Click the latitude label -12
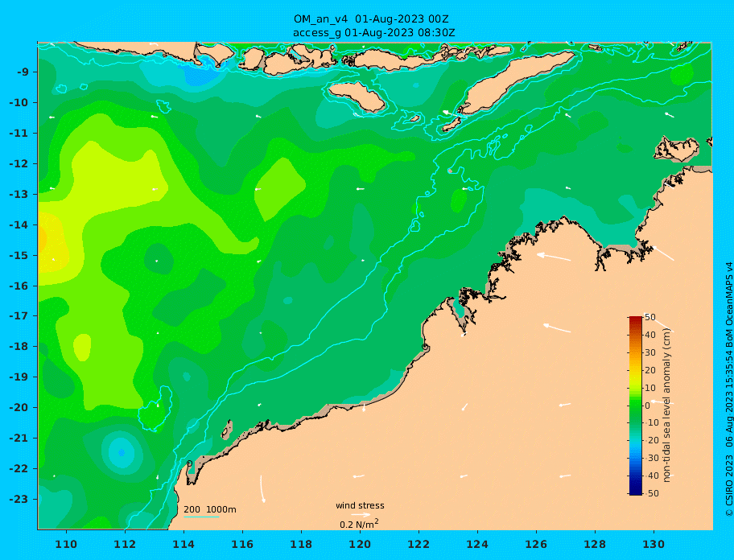The image size is (734, 560). pos(19,164)
